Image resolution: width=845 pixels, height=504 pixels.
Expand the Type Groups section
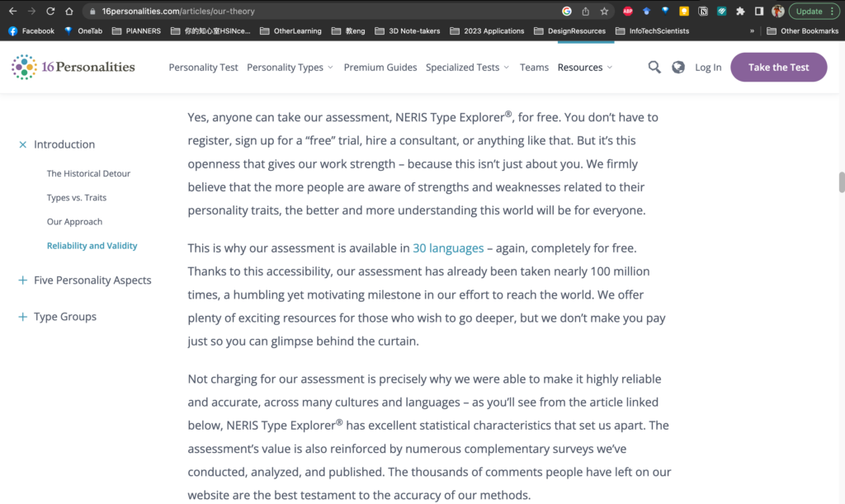pyautogui.click(x=23, y=317)
